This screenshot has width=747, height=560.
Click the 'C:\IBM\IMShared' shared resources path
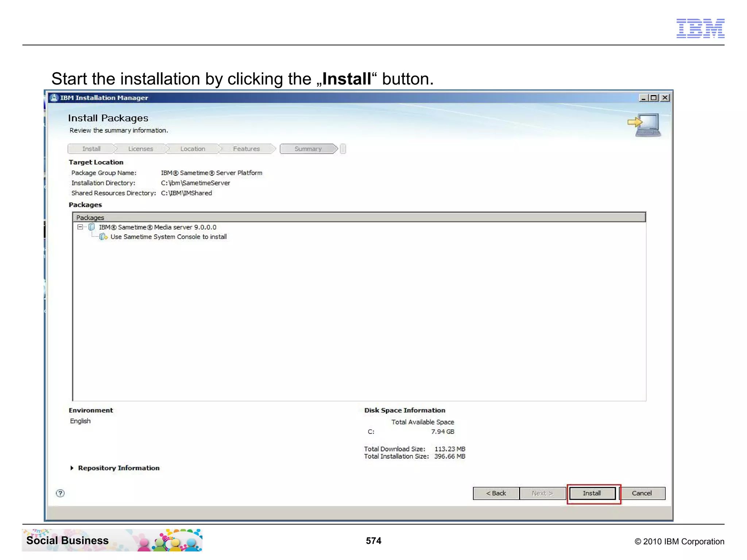[x=186, y=193]
